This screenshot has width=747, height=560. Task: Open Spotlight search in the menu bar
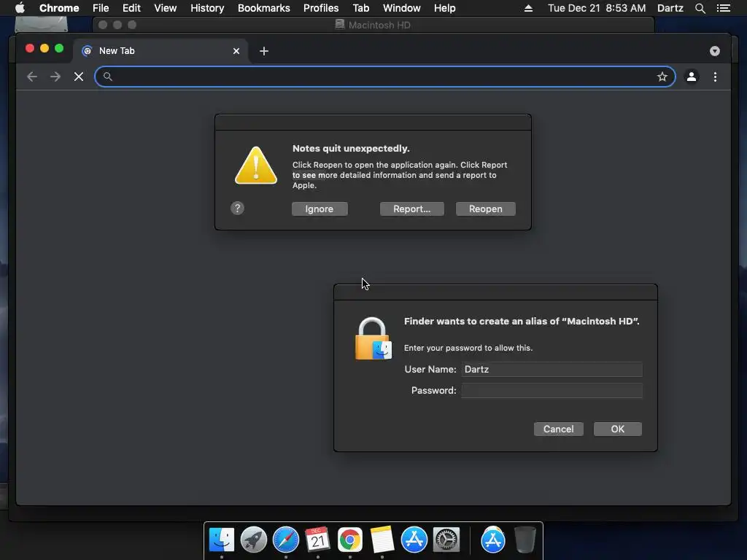point(700,8)
